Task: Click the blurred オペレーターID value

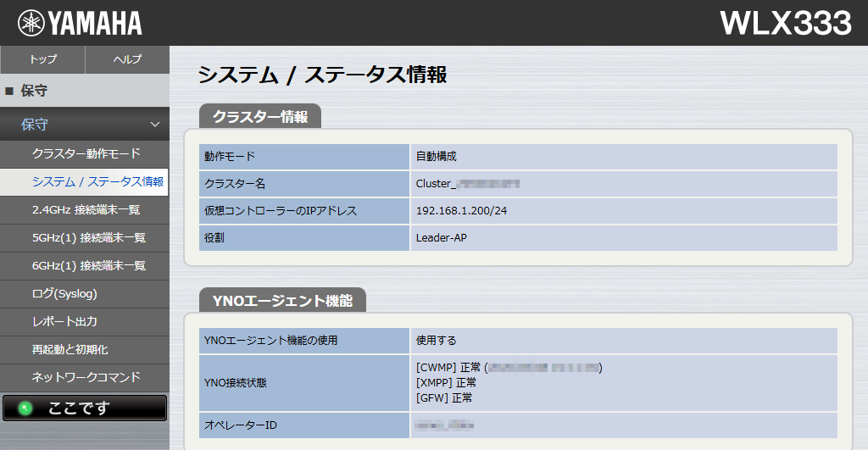Action: (x=444, y=425)
